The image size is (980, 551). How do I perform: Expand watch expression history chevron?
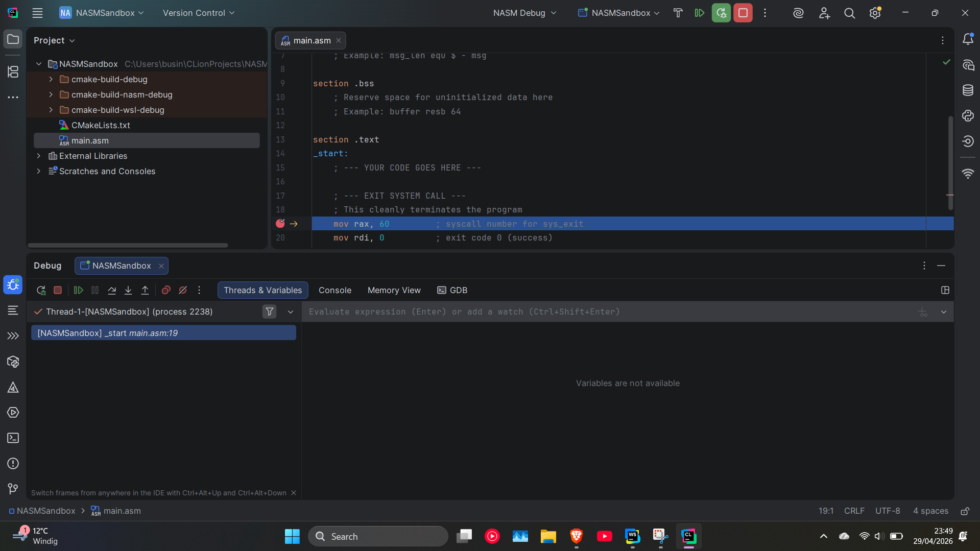943,312
